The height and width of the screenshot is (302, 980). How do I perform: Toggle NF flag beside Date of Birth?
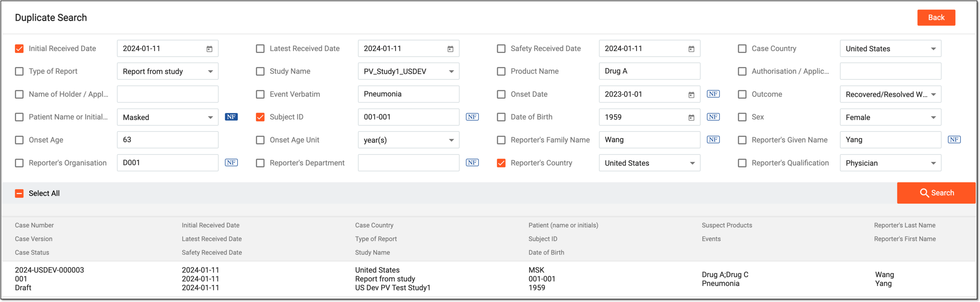[x=713, y=117]
